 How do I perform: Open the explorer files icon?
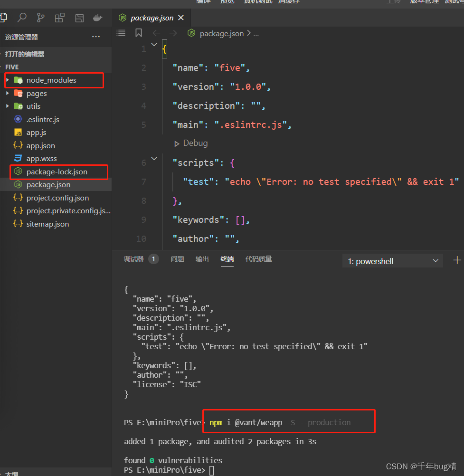click(3, 18)
